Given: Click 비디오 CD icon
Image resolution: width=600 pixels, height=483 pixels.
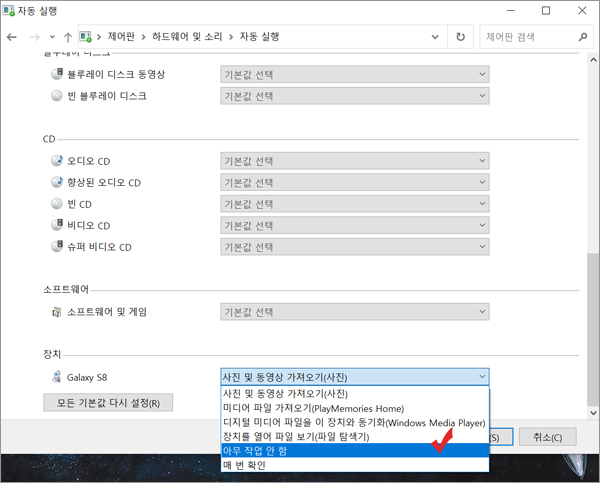Looking at the screenshot, I should click(x=57, y=225).
